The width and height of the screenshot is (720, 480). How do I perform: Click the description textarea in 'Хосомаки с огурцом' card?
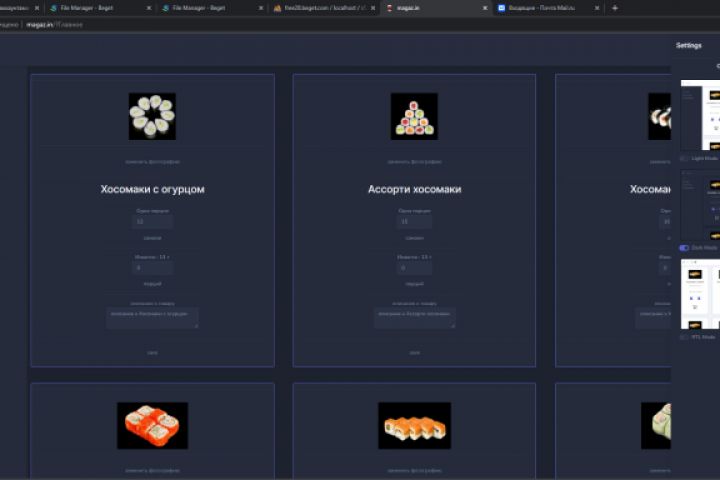click(152, 318)
